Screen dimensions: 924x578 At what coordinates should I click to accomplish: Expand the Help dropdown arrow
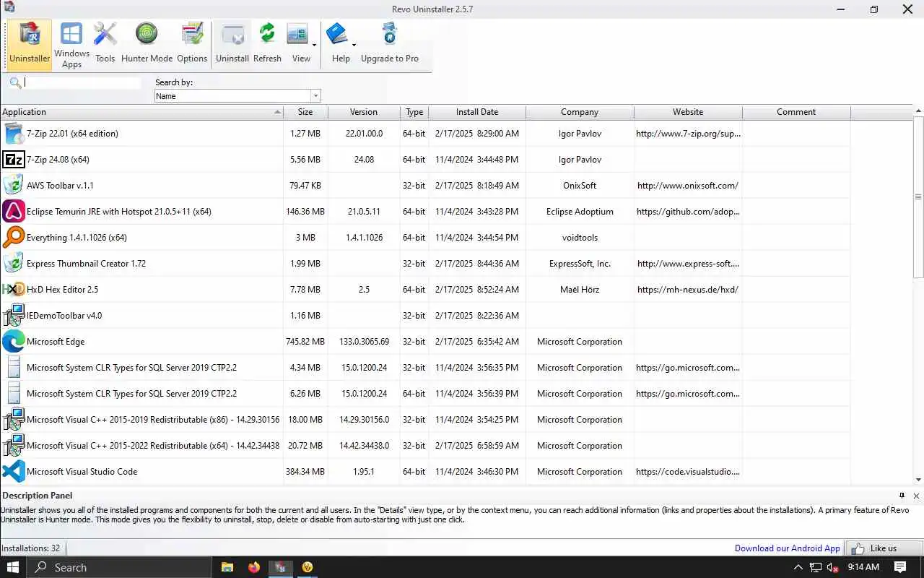pyautogui.click(x=354, y=45)
